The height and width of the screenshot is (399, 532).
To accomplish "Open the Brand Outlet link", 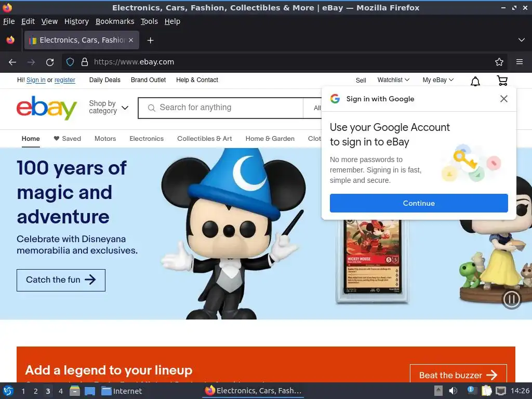I will (x=148, y=80).
